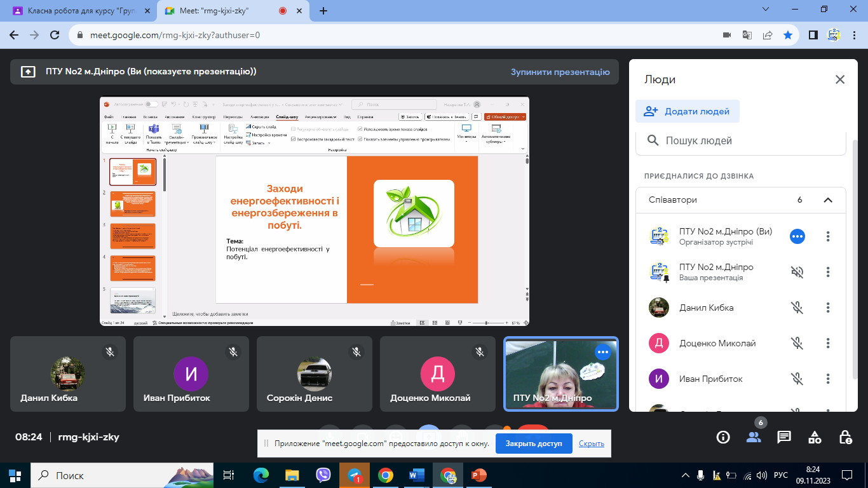
Task: Mute Данил Кибка in people list
Action: pos(797,308)
